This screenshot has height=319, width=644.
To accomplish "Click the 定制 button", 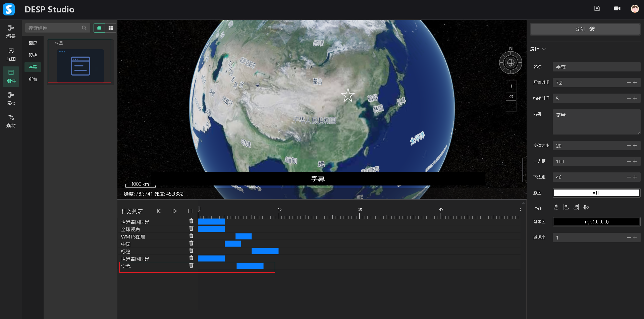I will pos(585,29).
